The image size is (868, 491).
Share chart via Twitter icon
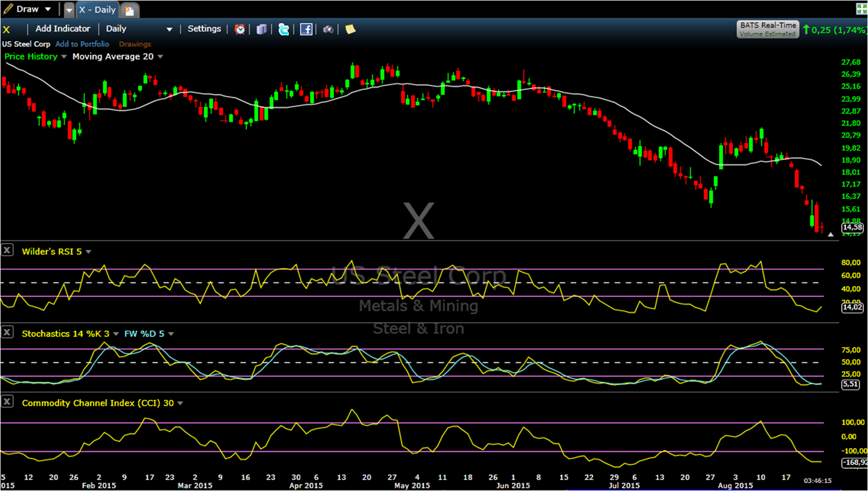(x=284, y=29)
